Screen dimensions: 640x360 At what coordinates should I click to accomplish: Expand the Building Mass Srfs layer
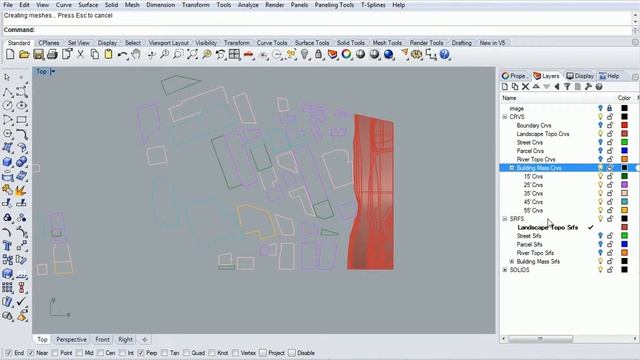[x=512, y=261]
